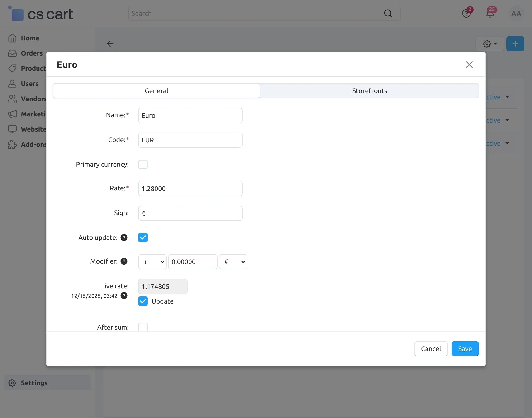Uncheck the Auto update checkbox

coord(143,237)
